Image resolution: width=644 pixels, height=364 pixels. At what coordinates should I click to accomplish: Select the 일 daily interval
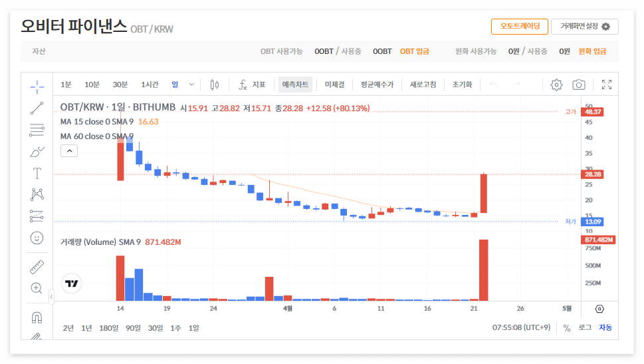[x=175, y=85]
